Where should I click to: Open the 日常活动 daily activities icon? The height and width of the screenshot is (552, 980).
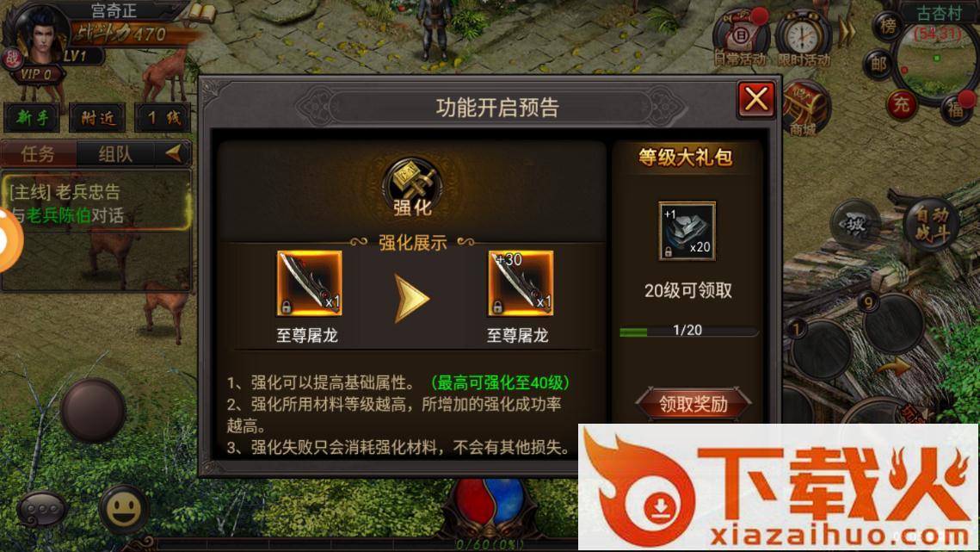click(x=741, y=38)
